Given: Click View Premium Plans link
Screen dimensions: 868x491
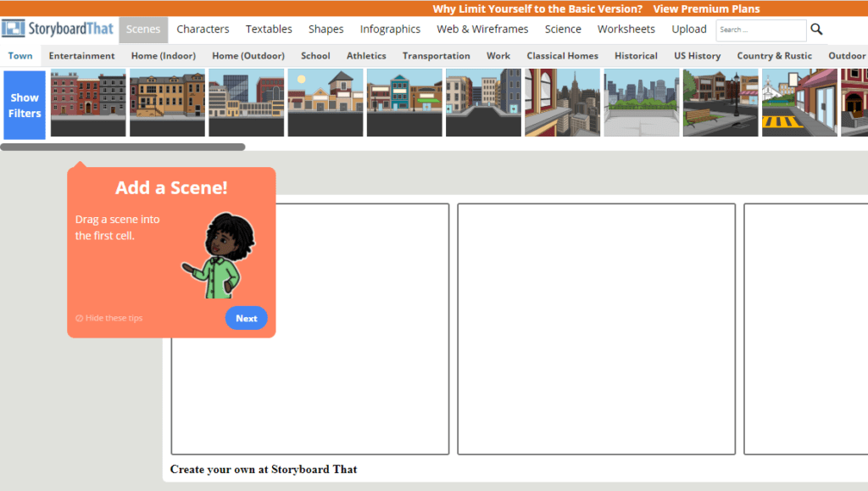Looking at the screenshot, I should tap(706, 8).
